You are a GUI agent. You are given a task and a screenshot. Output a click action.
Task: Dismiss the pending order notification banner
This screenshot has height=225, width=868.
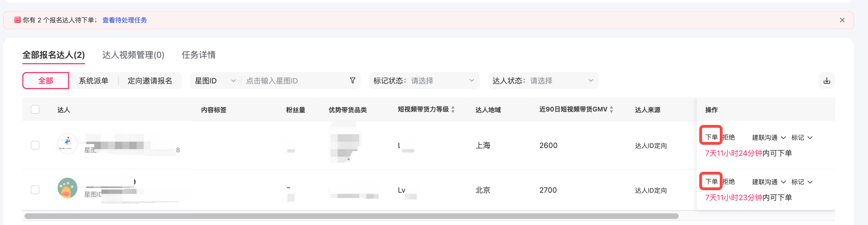[842, 20]
